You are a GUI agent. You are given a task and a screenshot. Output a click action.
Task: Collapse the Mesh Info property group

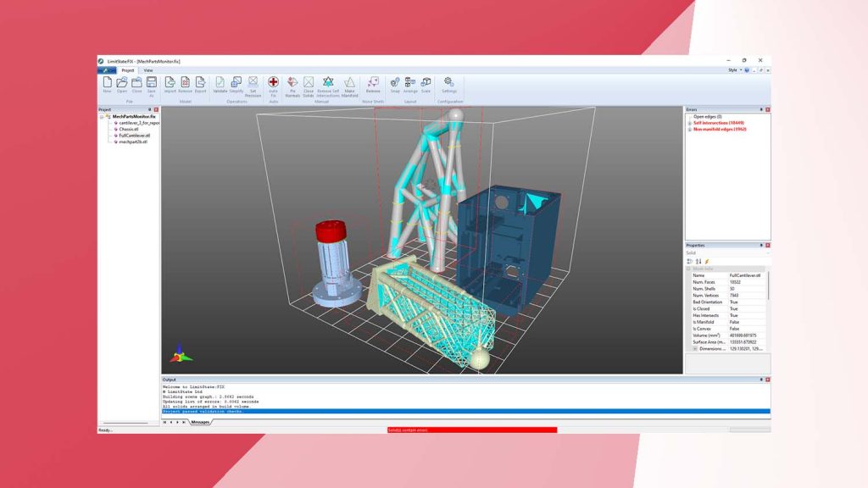pos(688,269)
